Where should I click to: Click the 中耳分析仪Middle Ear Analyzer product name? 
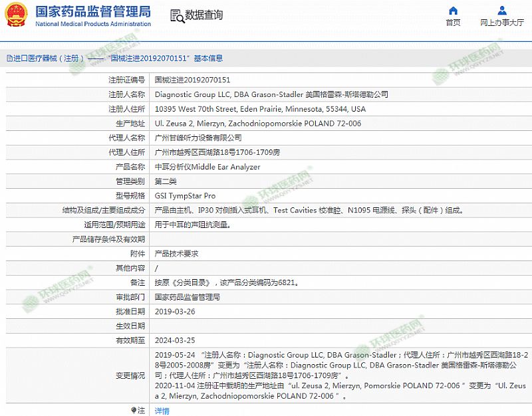[x=207, y=167]
